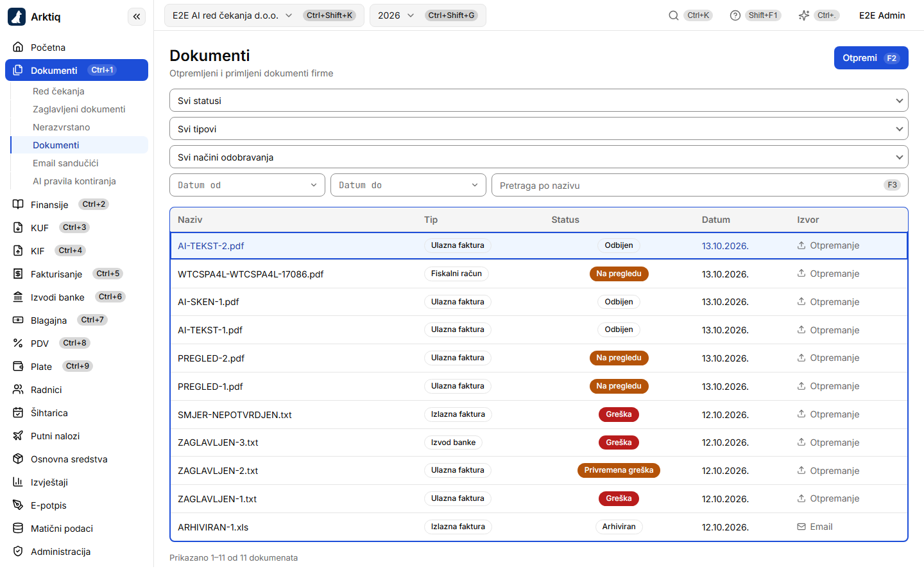Expand the Svi statusi dropdown
The image size is (924, 578).
539,100
